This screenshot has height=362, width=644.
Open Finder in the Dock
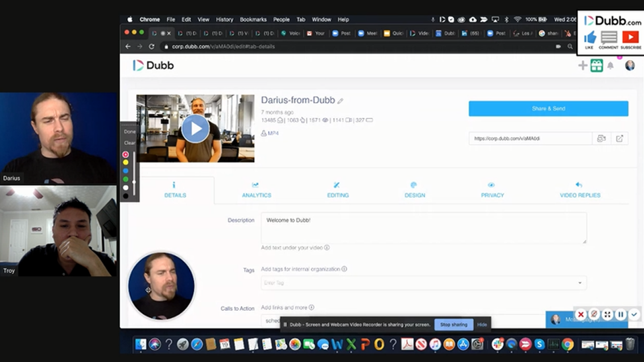[x=140, y=344]
